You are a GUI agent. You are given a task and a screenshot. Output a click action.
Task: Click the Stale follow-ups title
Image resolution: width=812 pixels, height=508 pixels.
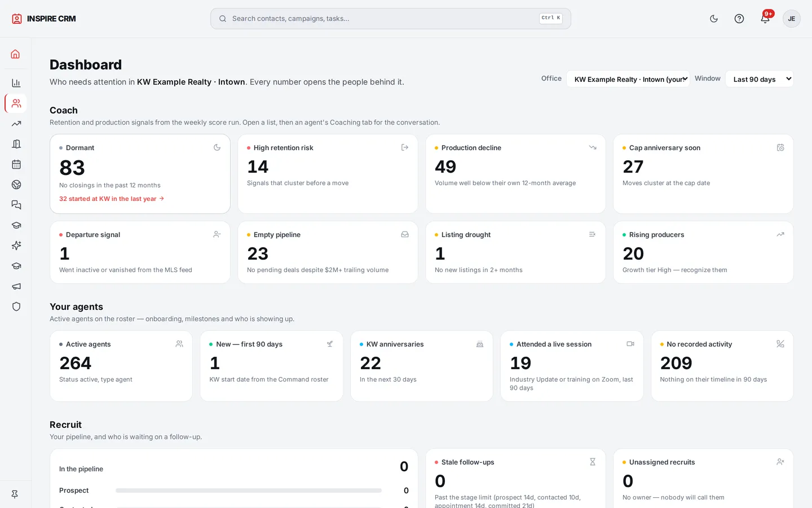(x=467, y=462)
